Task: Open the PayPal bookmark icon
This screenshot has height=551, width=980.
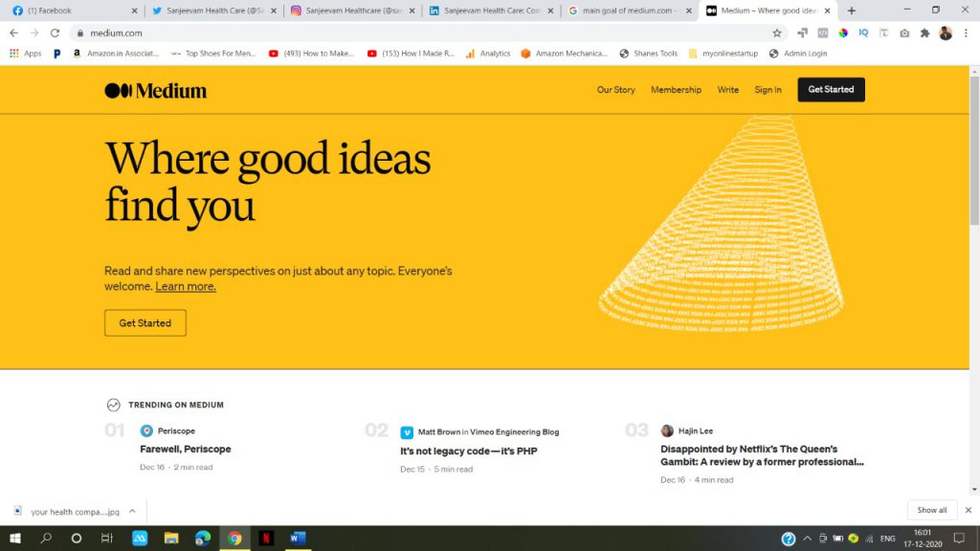Action: point(56,54)
